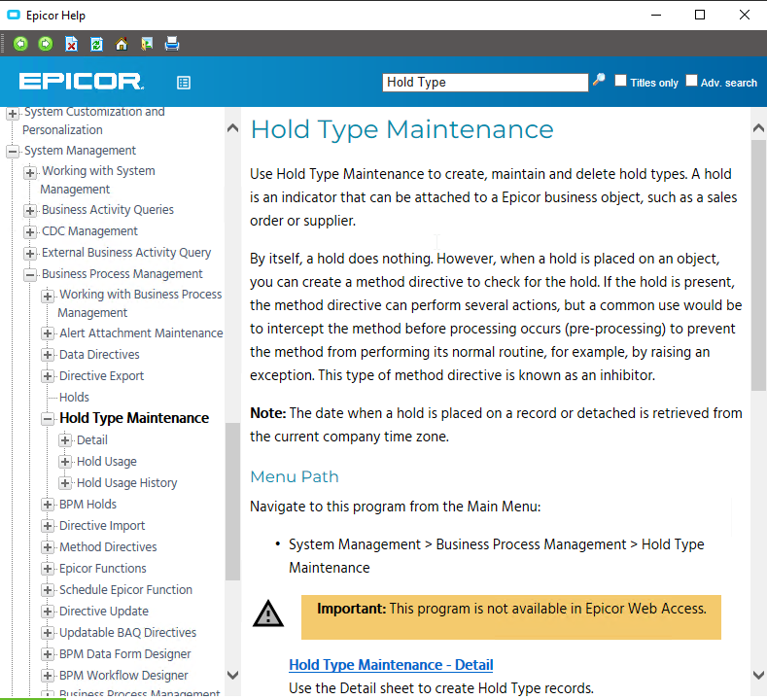Click the content pane scroll down arrow

click(758, 675)
